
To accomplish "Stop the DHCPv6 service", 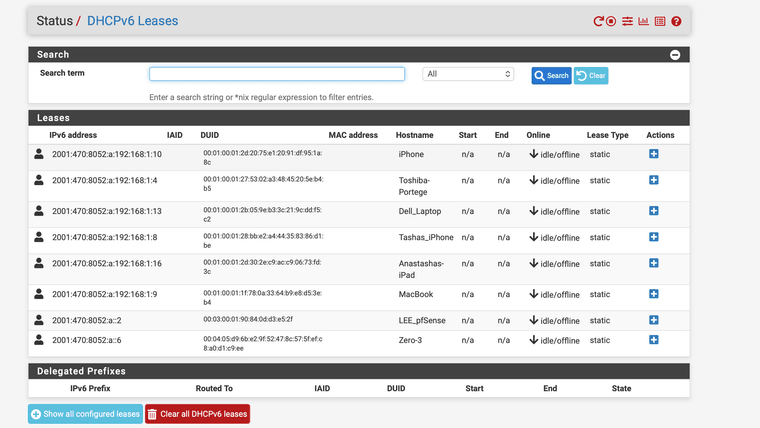I will pos(611,21).
